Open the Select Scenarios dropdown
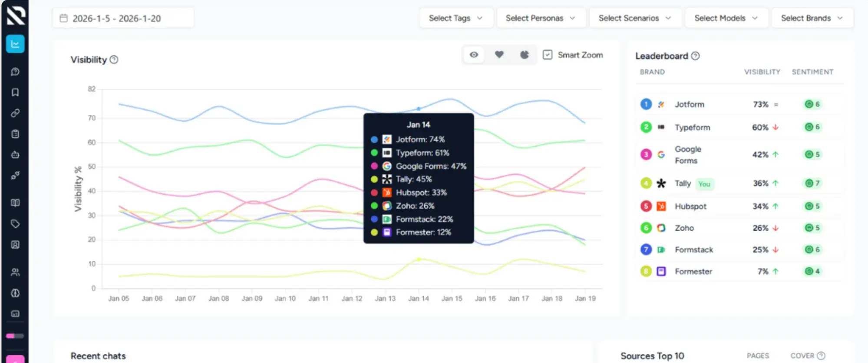The height and width of the screenshot is (363, 868). [635, 18]
